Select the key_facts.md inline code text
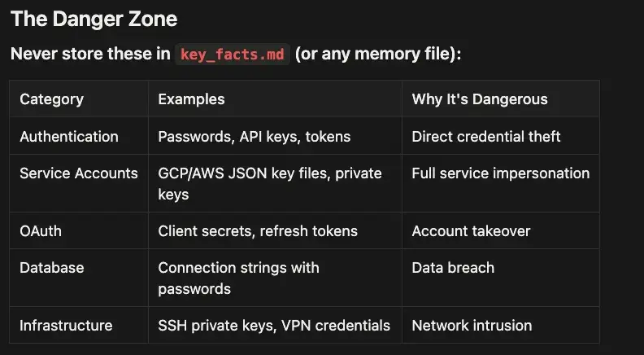The width and height of the screenshot is (644, 355). [233, 55]
